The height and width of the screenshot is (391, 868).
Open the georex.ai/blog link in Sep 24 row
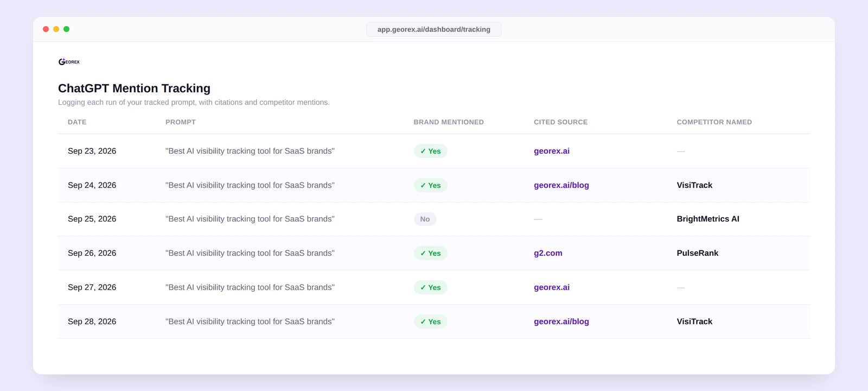tap(561, 185)
